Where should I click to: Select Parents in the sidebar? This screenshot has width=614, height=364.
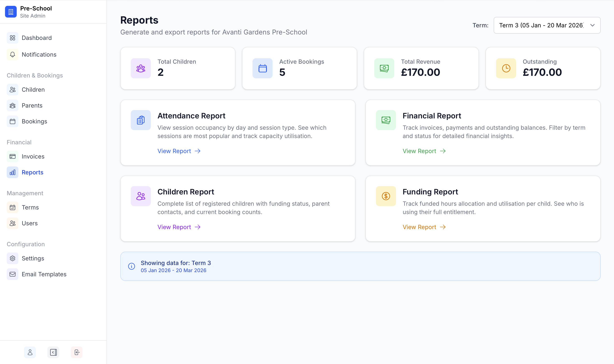[13, 105]
